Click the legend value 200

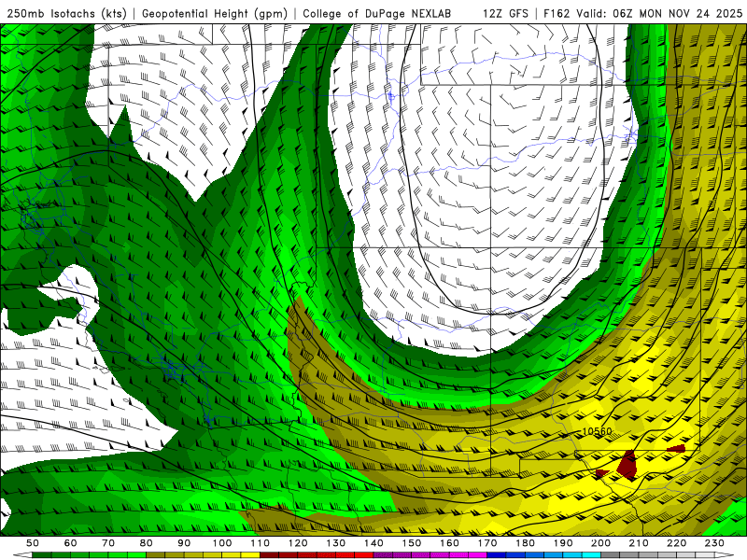click(600, 543)
